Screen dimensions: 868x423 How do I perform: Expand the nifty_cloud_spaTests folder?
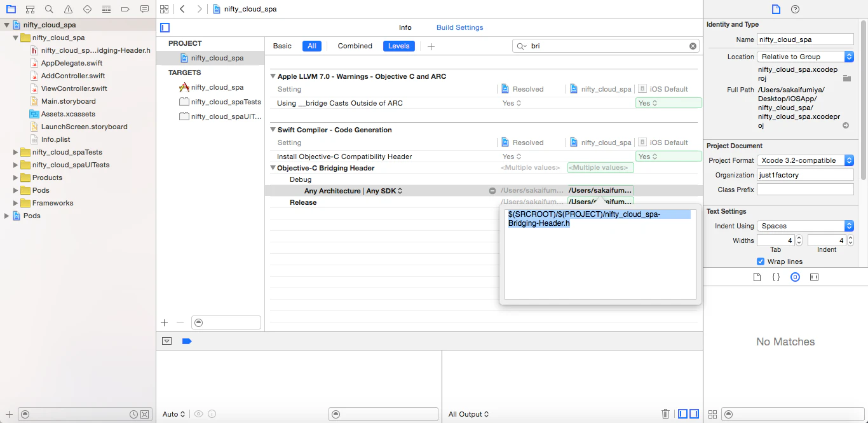coord(16,152)
